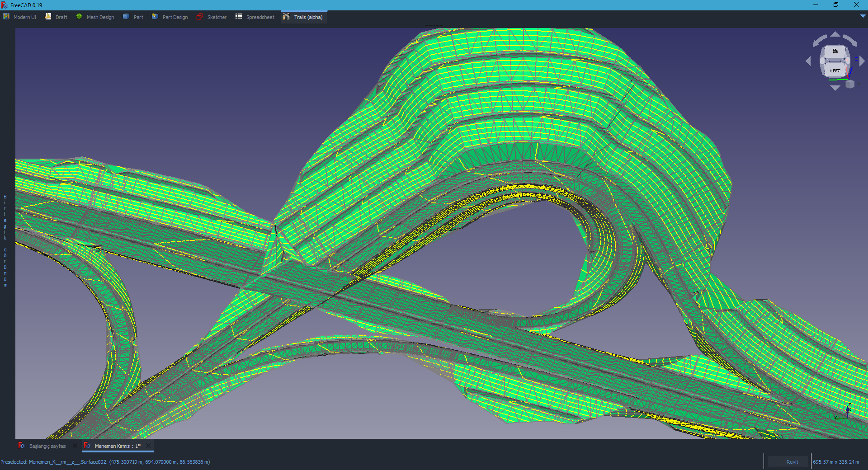Image resolution: width=868 pixels, height=470 pixels.
Task: Close the Başlangıç sayfası tab
Action: coord(75,446)
